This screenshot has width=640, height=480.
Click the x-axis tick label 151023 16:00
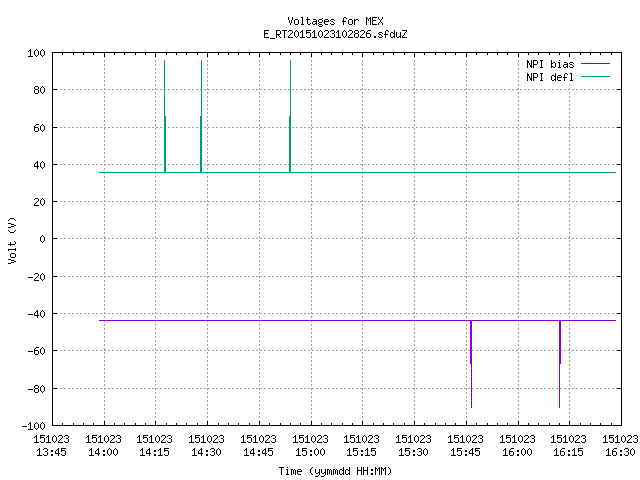pyautogui.click(x=518, y=445)
